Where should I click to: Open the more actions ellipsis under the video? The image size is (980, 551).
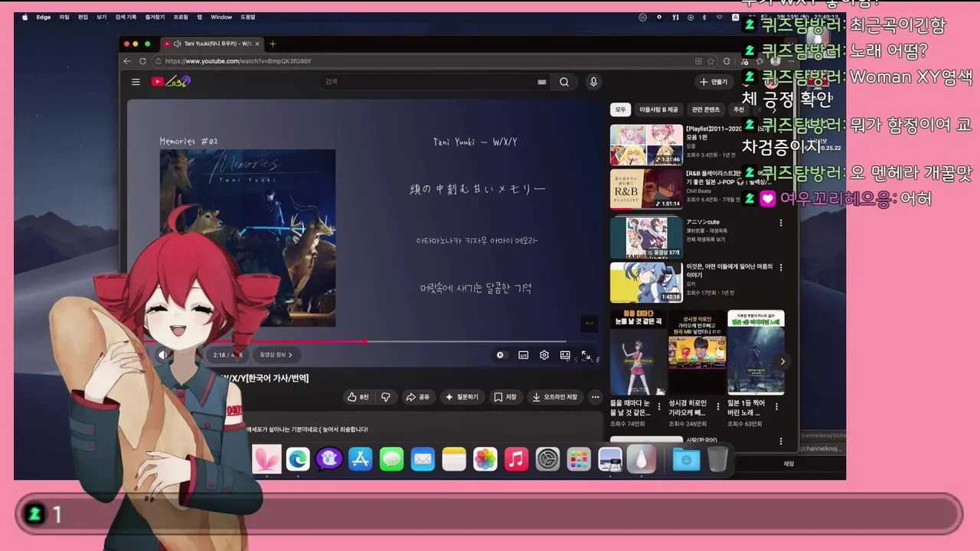pos(595,397)
